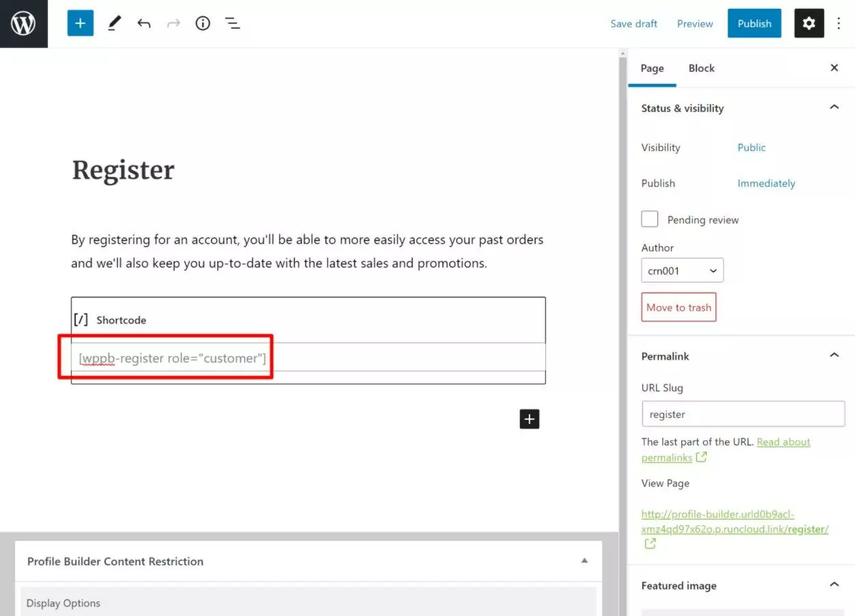The width and height of the screenshot is (855, 616).
Task: Collapse the Featured image section
Action: pyautogui.click(x=834, y=585)
